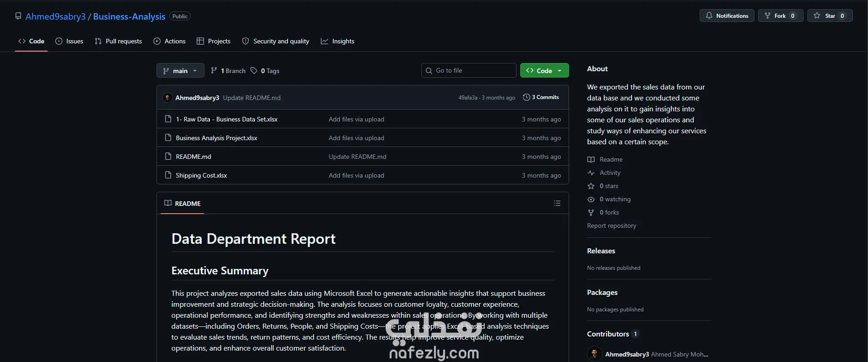Open contributor Ahmed9sabry3 profile link
The width and height of the screenshot is (868, 362).
tap(627, 354)
